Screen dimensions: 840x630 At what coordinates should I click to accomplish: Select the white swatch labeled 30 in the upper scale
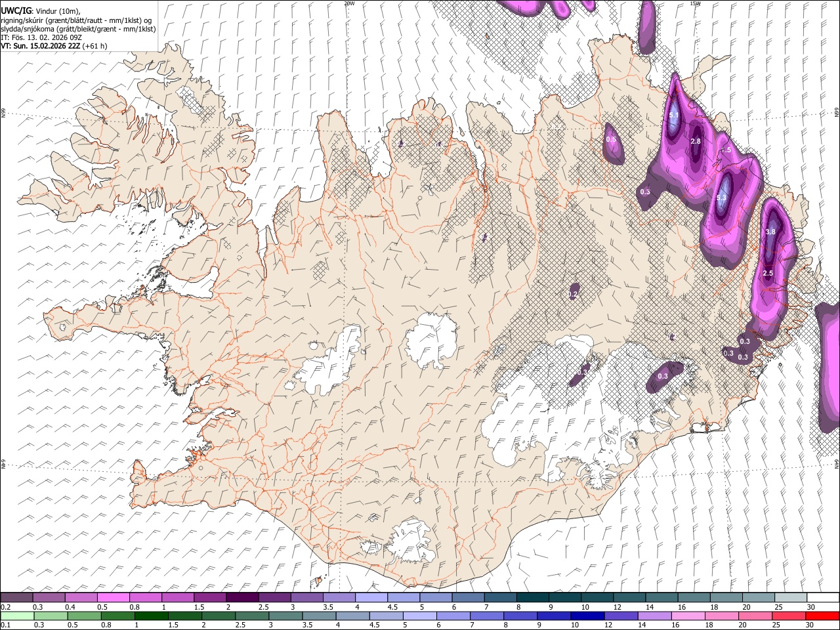coord(823,598)
